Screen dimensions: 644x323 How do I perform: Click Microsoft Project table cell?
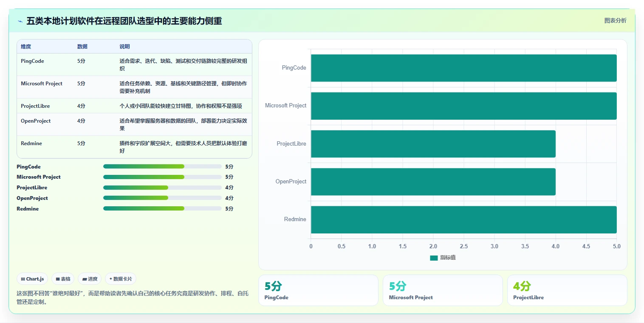(42, 84)
